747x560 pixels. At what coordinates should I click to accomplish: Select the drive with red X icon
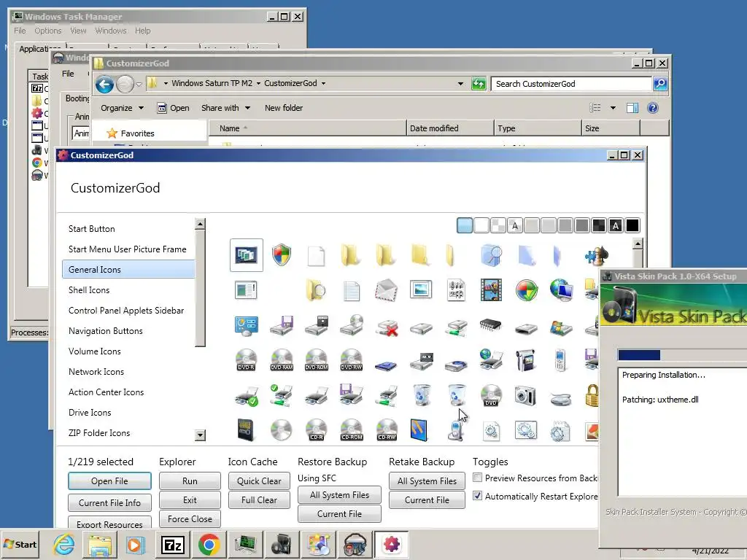(387, 327)
